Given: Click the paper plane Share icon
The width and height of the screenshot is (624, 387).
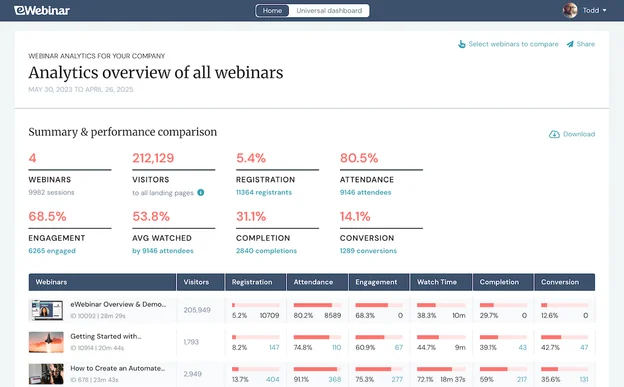Looking at the screenshot, I should pyautogui.click(x=570, y=44).
